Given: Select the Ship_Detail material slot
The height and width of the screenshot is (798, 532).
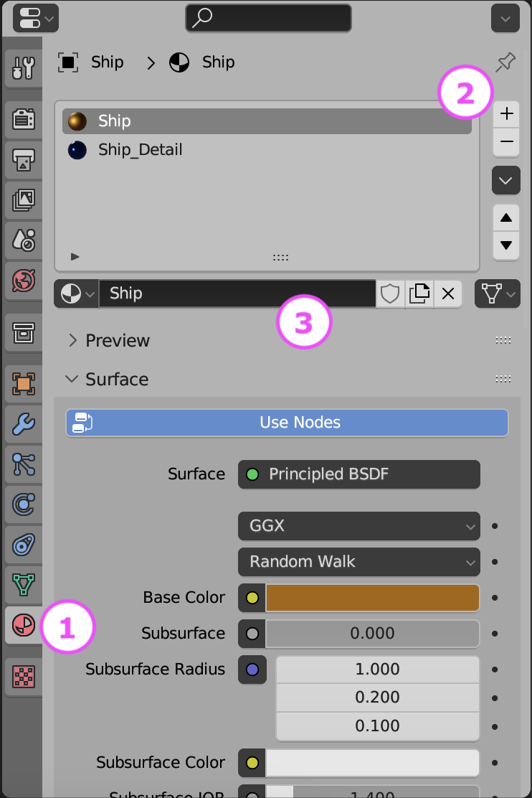Looking at the screenshot, I should coord(140,150).
